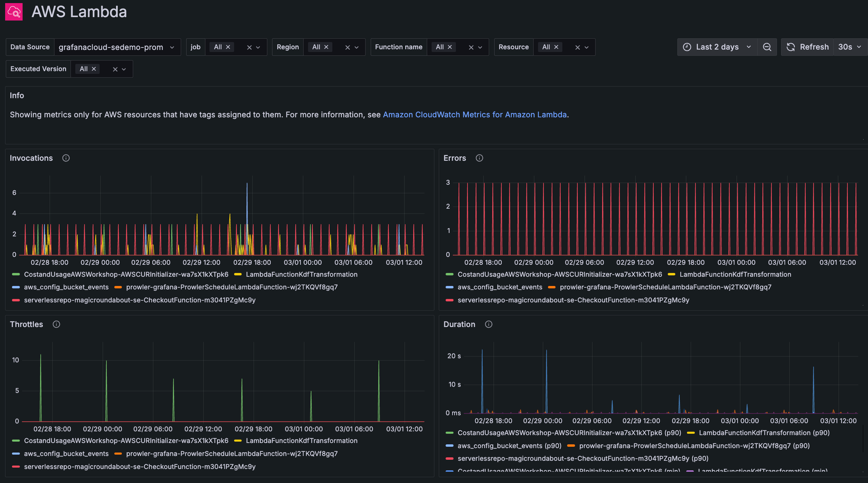Open the info tooltip on the Throttles panel

coord(56,324)
